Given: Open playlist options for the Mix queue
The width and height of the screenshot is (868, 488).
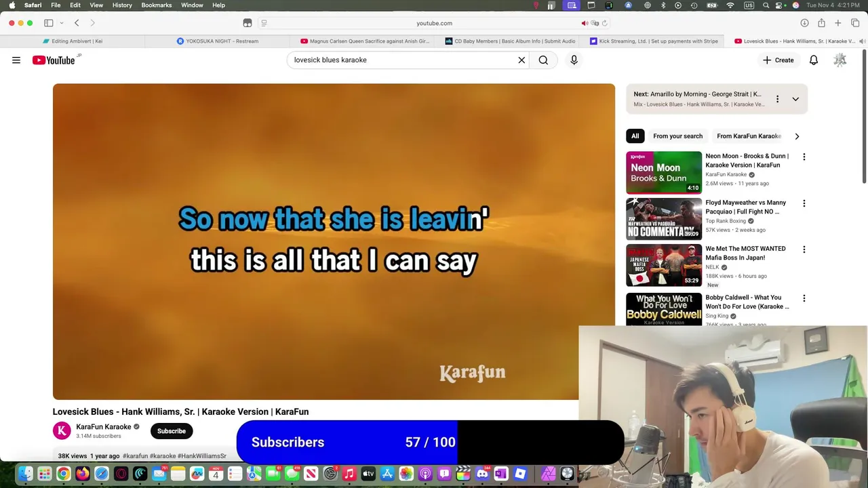Looking at the screenshot, I should [x=777, y=99].
